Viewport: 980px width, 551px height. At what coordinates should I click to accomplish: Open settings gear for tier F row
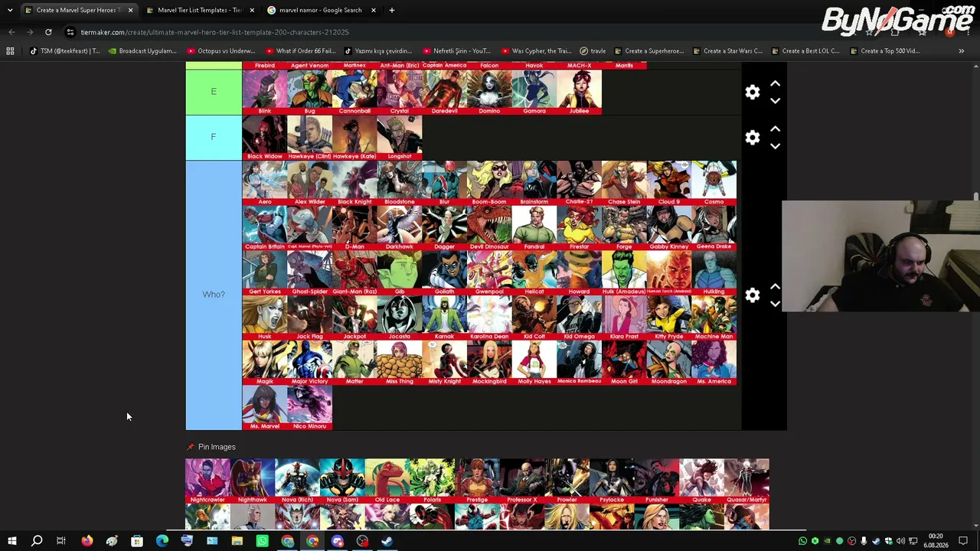[x=753, y=137]
